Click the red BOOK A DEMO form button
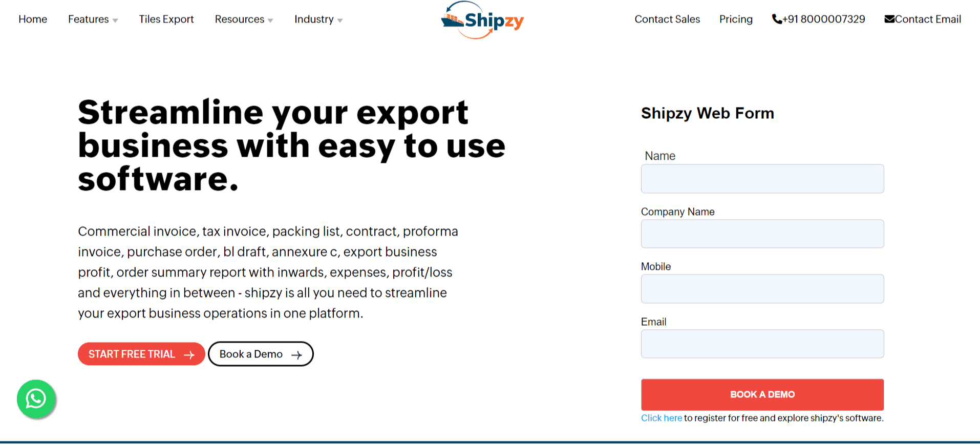This screenshot has width=980, height=445. pyautogui.click(x=762, y=394)
